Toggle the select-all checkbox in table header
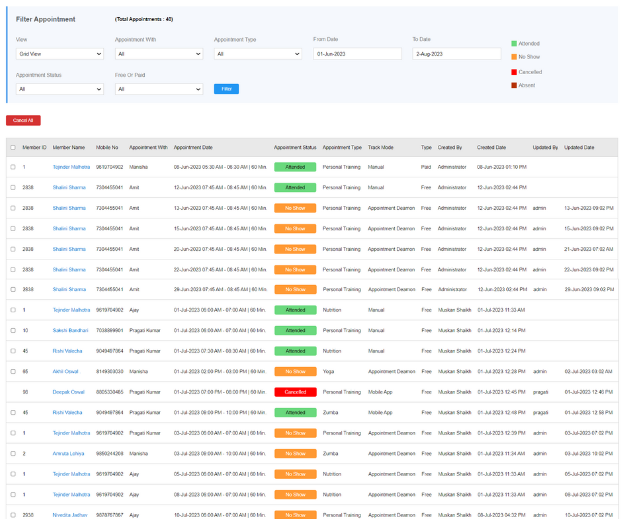 (x=13, y=147)
